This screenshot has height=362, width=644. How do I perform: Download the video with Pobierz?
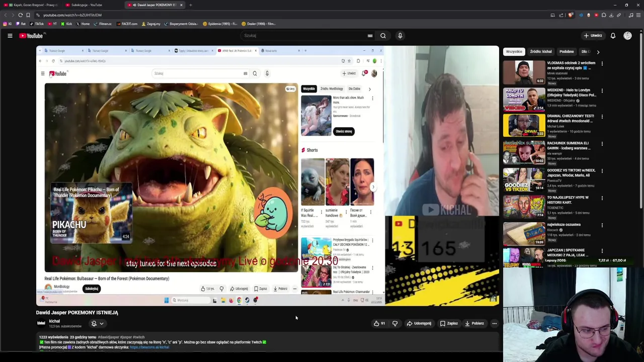click(474, 323)
